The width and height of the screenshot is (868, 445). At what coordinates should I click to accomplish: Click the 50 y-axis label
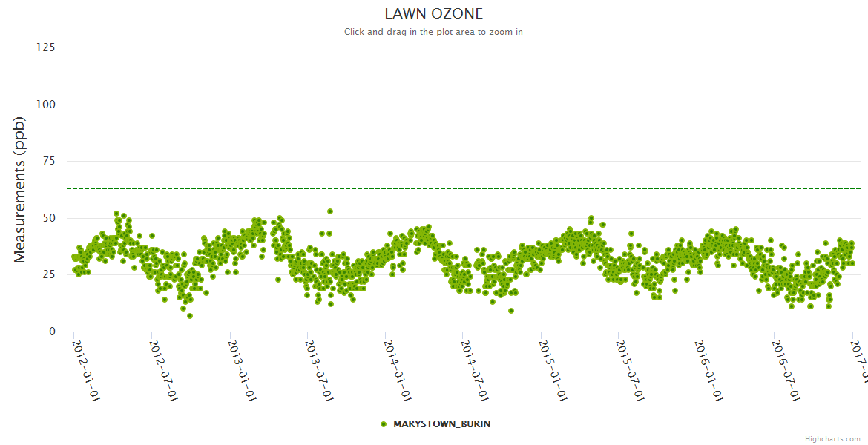point(48,218)
